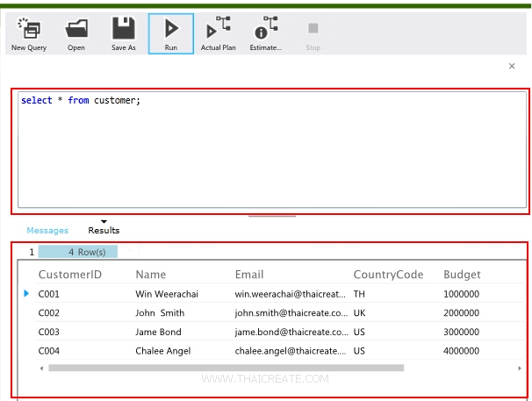Click the Email column header
This screenshot has width=532, height=401.
[249, 275]
